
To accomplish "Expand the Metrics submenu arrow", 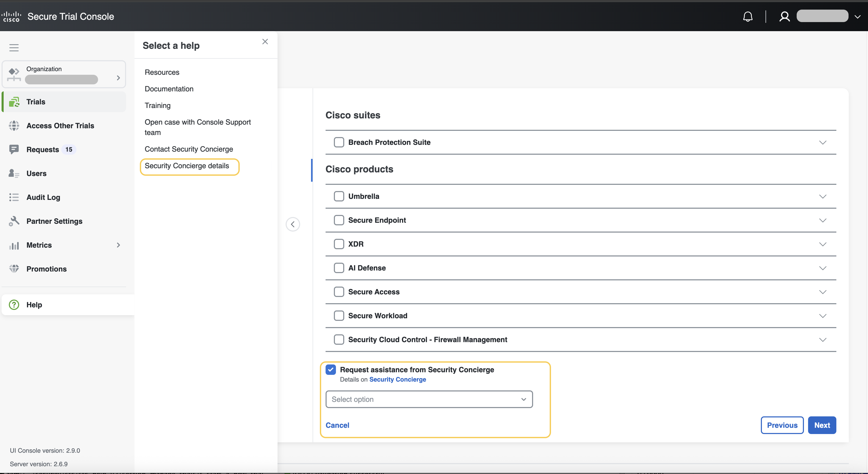I will (118, 245).
